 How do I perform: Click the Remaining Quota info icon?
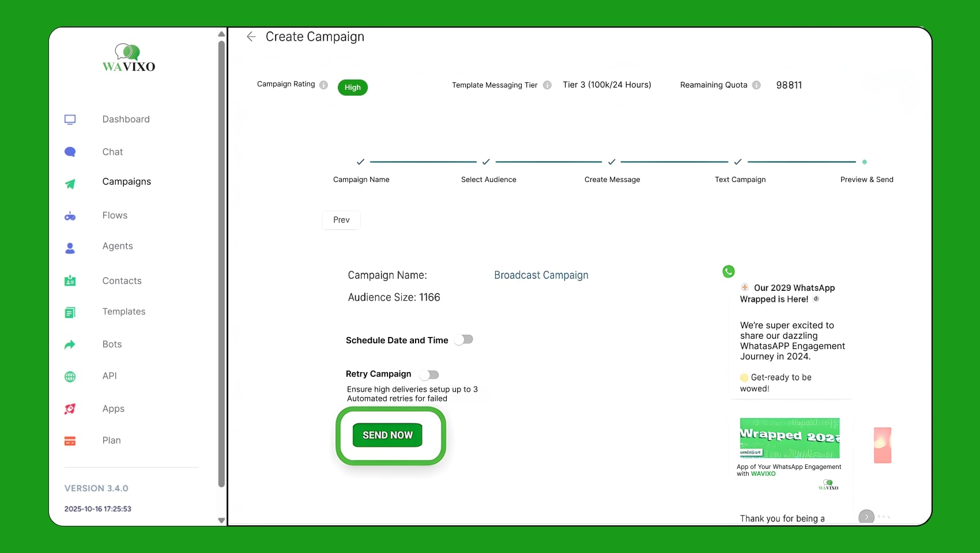[x=756, y=85]
